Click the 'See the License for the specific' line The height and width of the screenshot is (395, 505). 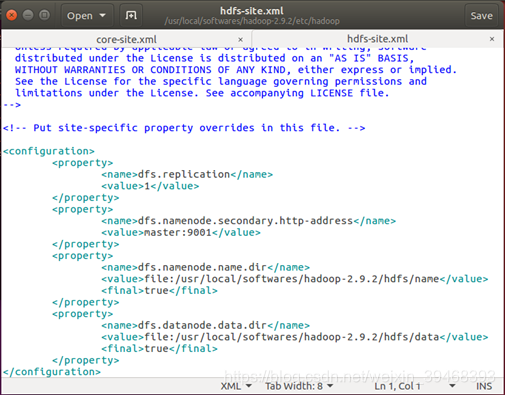[x=221, y=81]
